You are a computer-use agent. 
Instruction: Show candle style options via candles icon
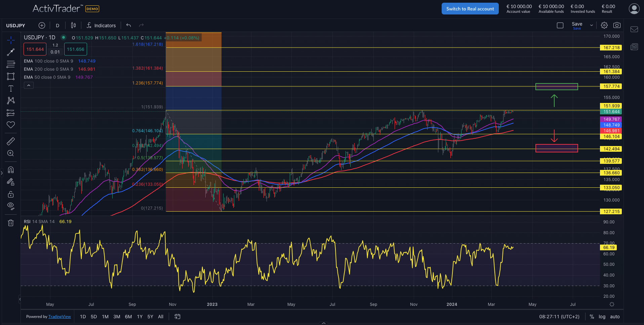coord(73,25)
